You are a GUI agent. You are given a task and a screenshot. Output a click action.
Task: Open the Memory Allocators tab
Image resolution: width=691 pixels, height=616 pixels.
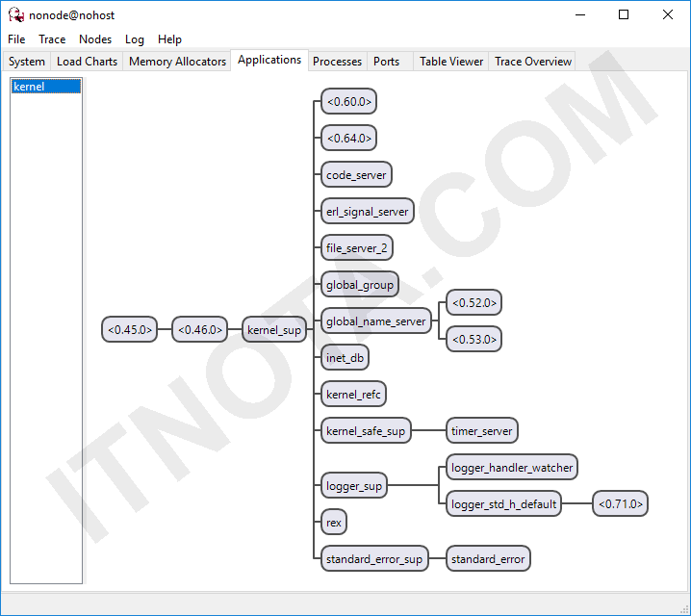pyautogui.click(x=177, y=62)
